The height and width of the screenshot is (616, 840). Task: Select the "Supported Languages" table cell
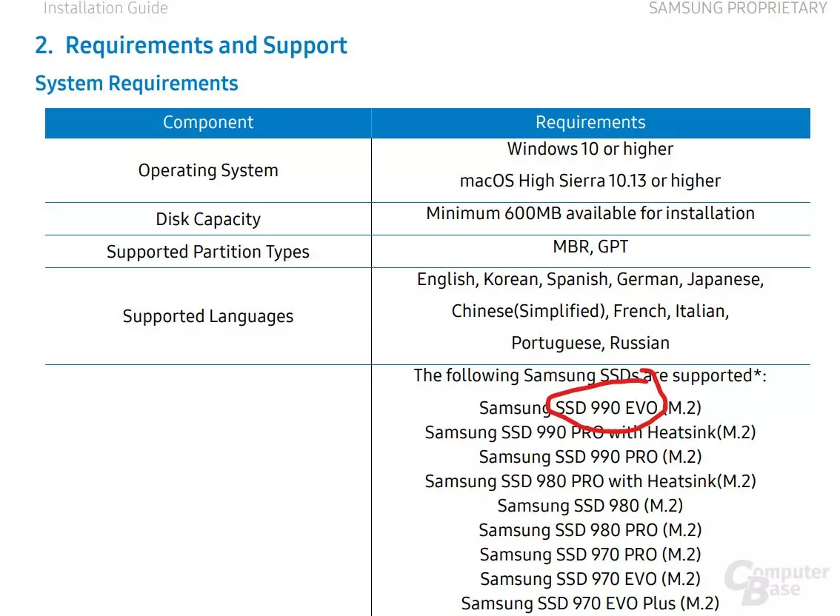(x=208, y=316)
